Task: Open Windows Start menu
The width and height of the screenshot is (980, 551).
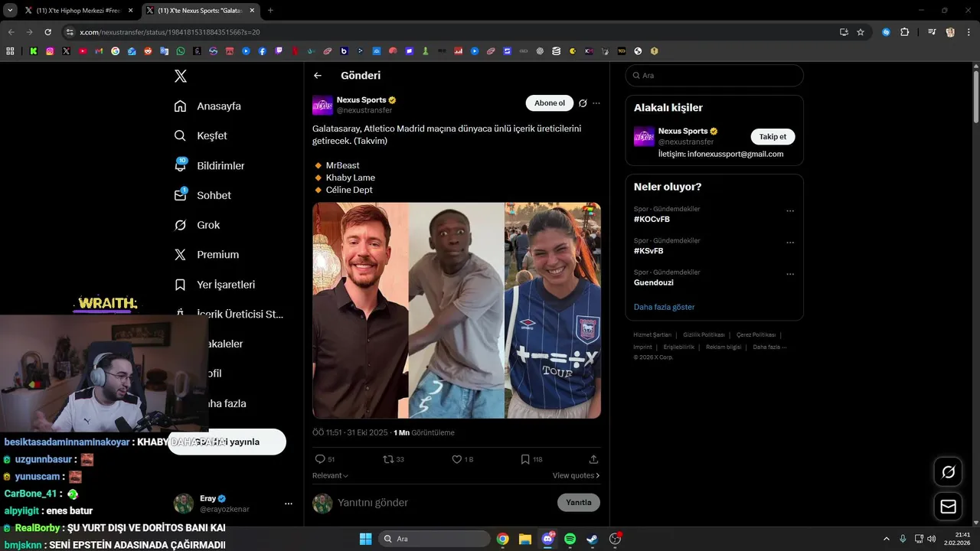Action: (x=365, y=539)
